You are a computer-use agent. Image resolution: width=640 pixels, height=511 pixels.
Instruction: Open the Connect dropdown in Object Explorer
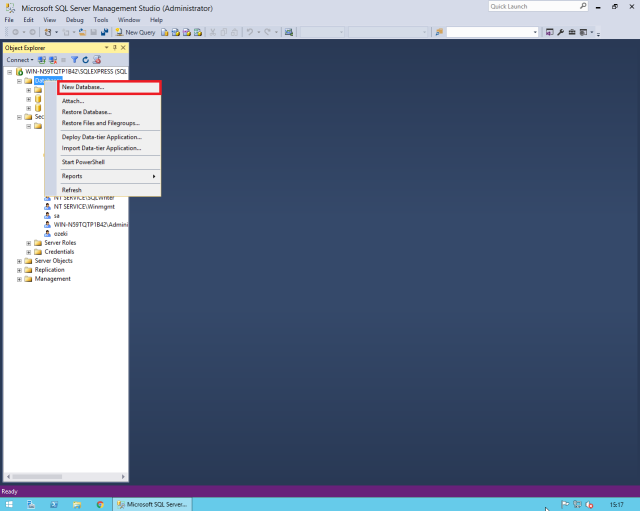(20, 60)
